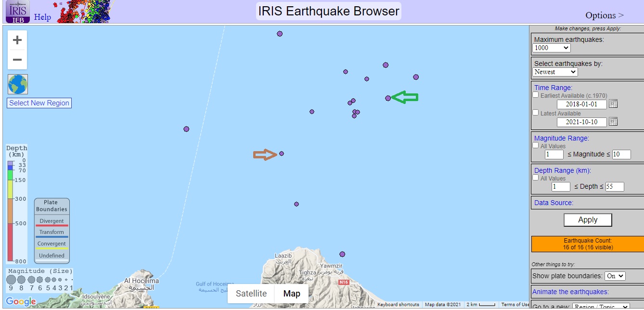Click the minimum magnitude input field
The width and height of the screenshot is (644, 310).
[x=554, y=155]
